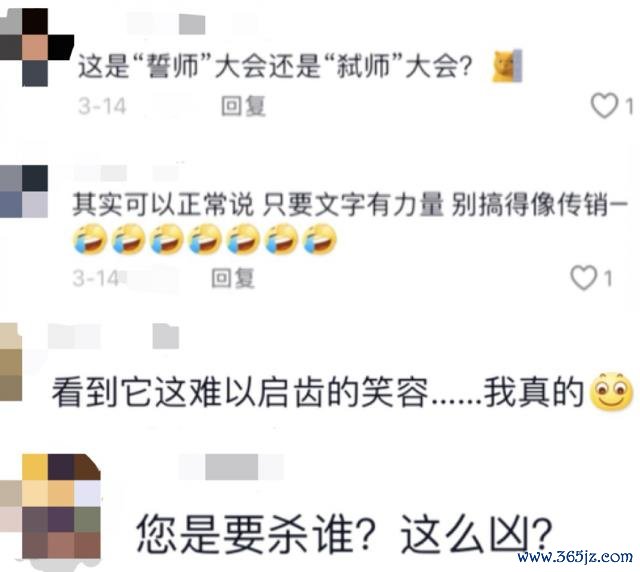
Task: Like the comment mentioning 传销
Action: click(583, 278)
